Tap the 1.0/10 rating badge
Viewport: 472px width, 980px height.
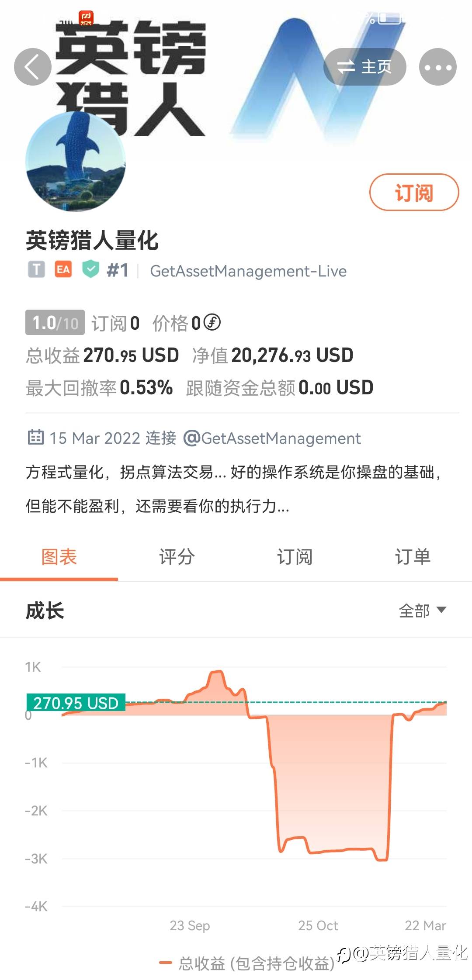coord(55,323)
